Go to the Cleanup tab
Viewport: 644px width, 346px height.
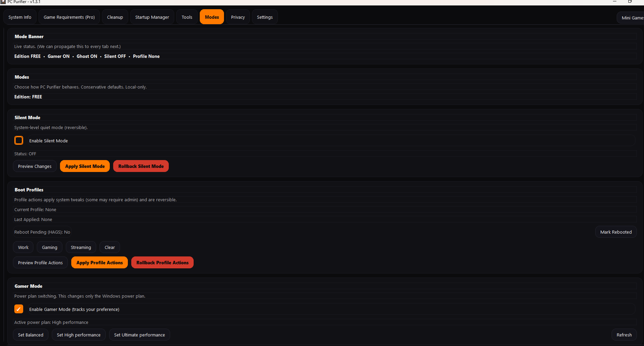click(115, 17)
